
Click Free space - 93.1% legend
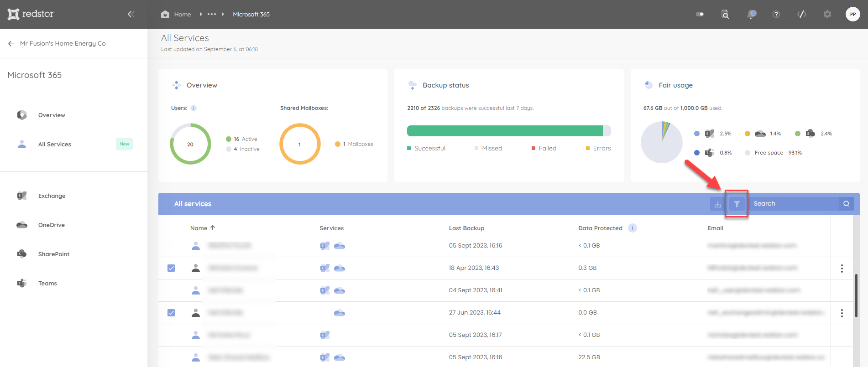(x=773, y=153)
